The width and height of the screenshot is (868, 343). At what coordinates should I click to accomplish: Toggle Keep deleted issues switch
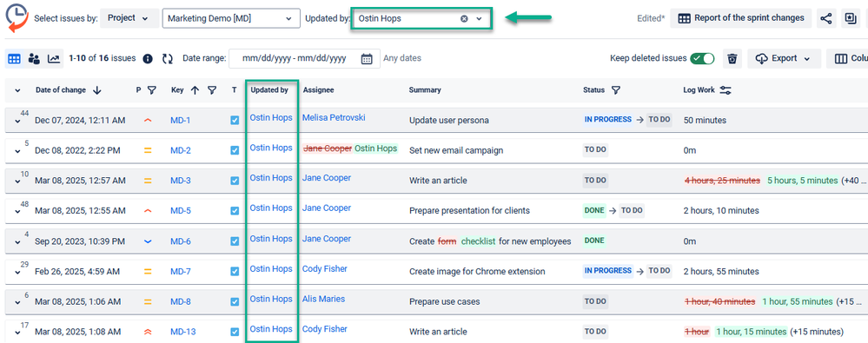[702, 58]
